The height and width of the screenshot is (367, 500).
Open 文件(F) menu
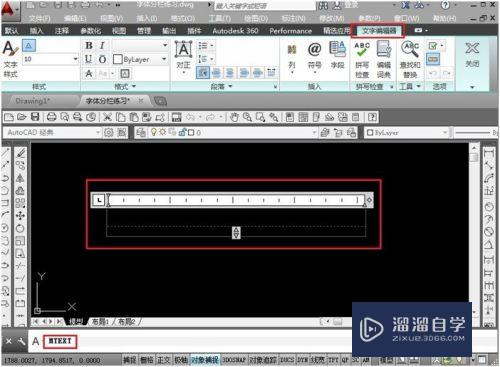[39, 18]
